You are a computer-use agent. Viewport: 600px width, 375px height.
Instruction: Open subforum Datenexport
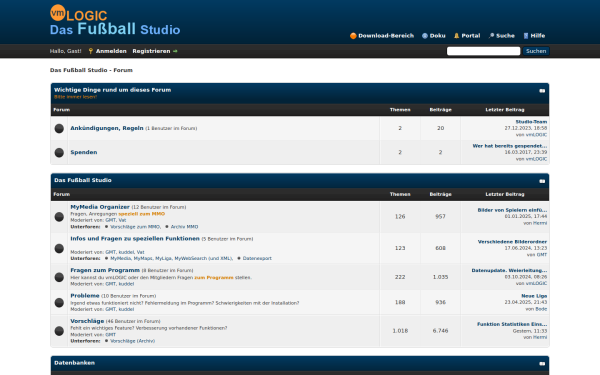[x=257, y=259]
